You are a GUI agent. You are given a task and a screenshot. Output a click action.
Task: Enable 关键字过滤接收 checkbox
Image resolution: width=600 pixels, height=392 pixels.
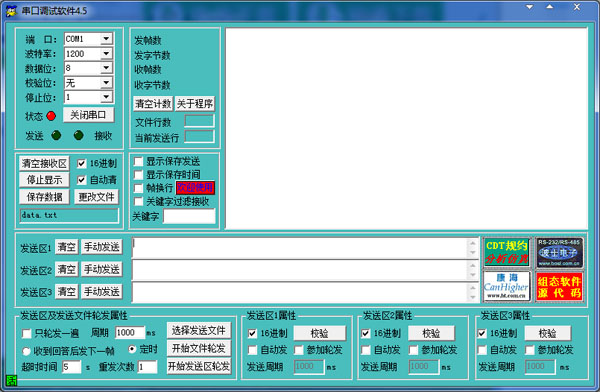pos(139,201)
